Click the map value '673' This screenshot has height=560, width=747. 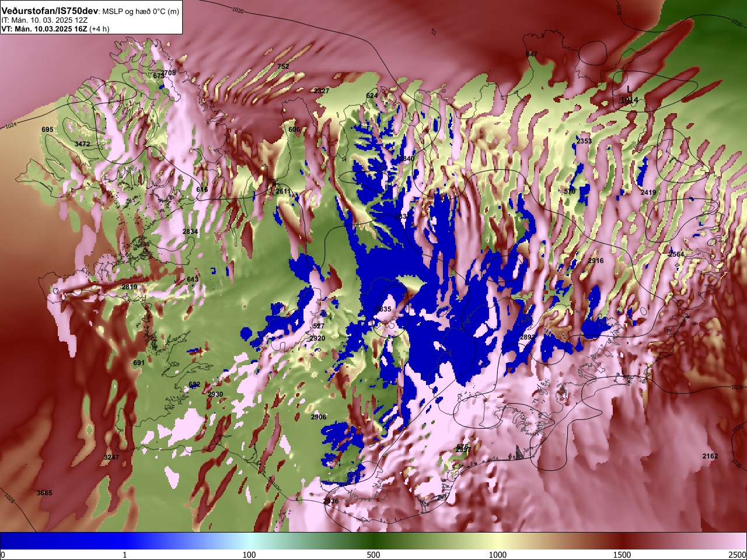(x=159, y=76)
